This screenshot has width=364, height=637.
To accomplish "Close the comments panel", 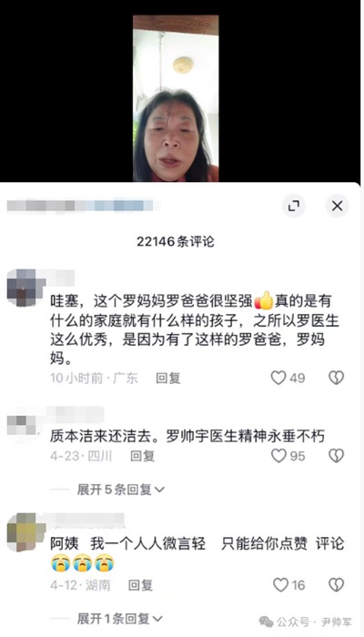I will pos(338,207).
